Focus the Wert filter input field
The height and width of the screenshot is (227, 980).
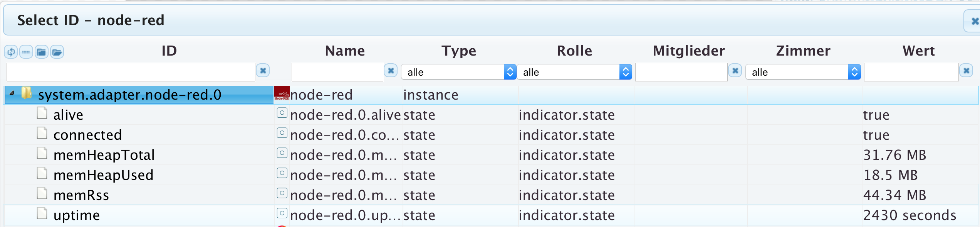pos(911,72)
